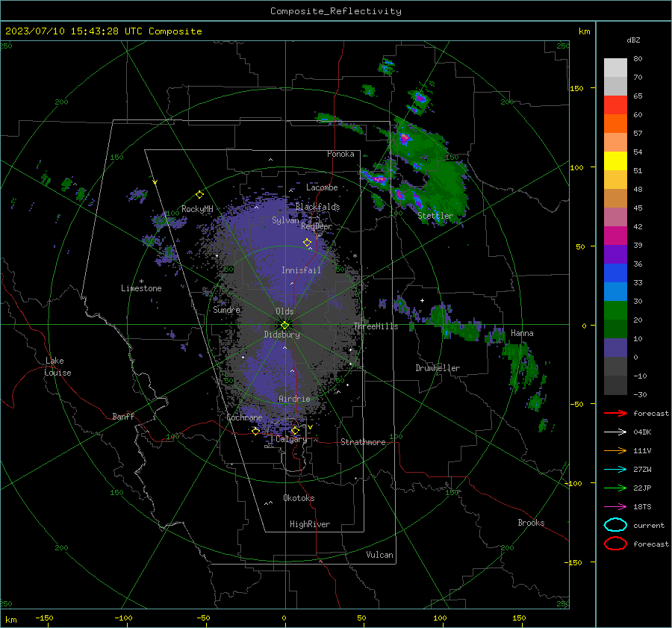Click the Blackfalds label
The width and height of the screenshot is (672, 628).
tap(317, 207)
